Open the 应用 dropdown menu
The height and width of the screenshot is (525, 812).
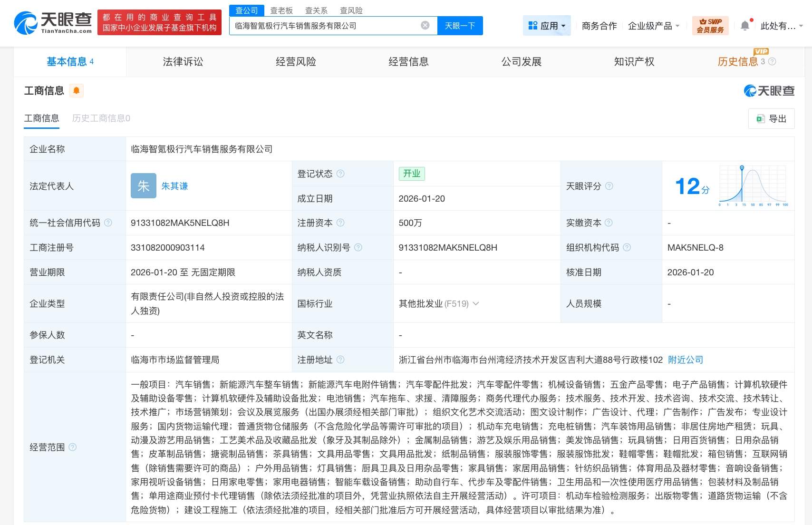point(547,26)
